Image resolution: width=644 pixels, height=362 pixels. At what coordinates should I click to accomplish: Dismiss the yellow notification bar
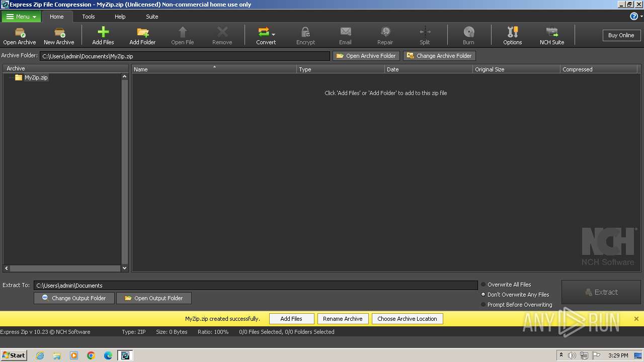pyautogui.click(x=636, y=319)
